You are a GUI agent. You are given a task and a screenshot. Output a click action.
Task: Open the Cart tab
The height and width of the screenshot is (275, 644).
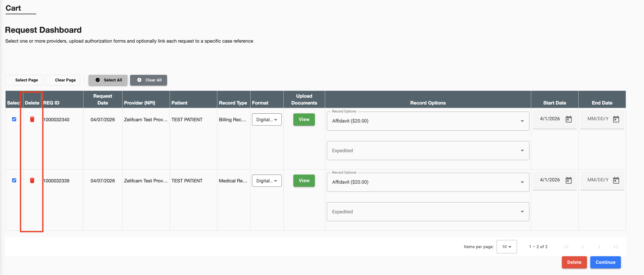click(13, 8)
